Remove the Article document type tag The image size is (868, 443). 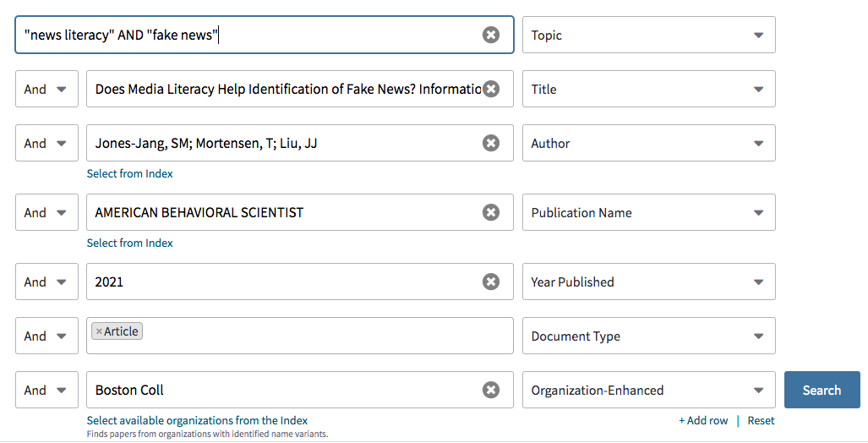tap(99, 331)
